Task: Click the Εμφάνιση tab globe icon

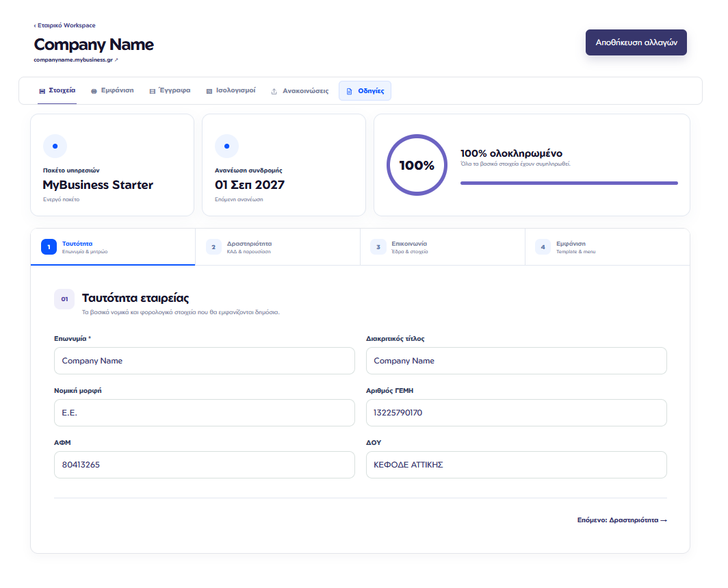Action: 94,91
